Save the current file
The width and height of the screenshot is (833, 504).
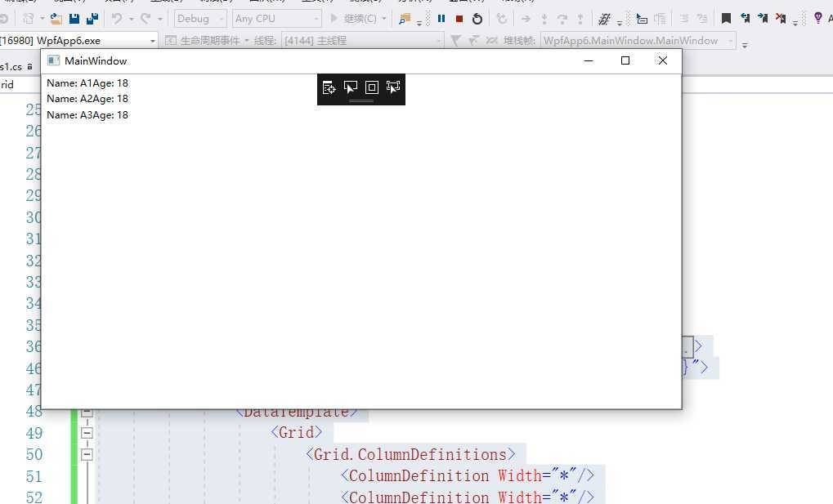[x=74, y=19]
